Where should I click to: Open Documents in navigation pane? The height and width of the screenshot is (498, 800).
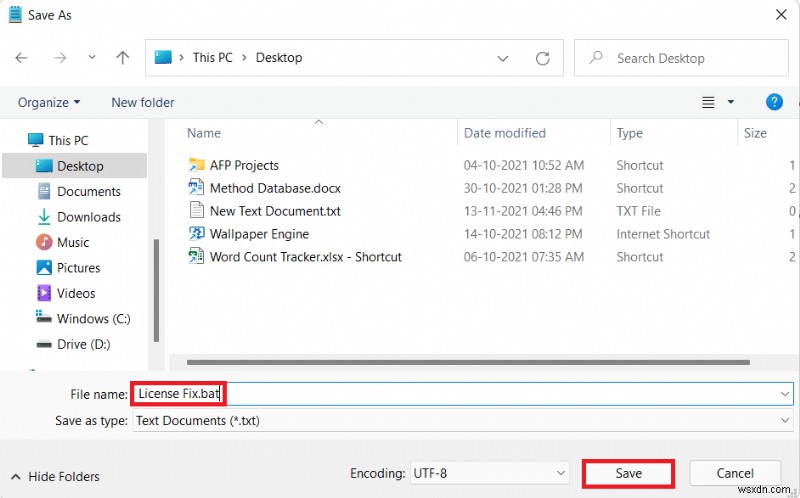click(89, 191)
